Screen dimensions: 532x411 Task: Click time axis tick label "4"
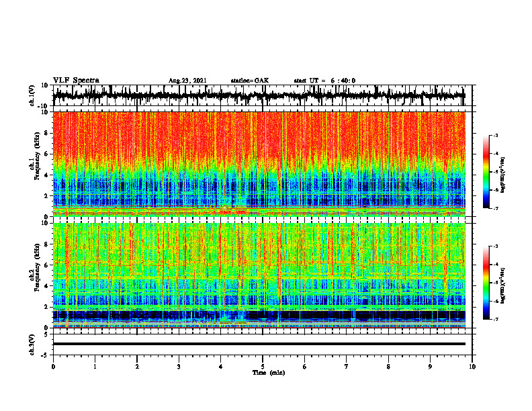221,367
